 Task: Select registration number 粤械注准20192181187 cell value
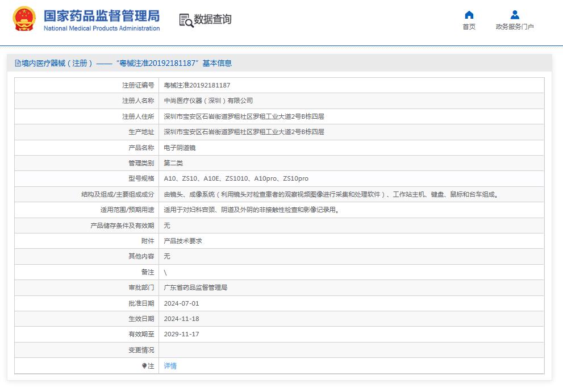click(x=197, y=85)
